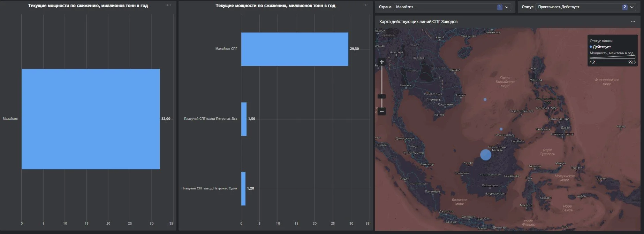
Task: Open the three-dot menu of the left chart
Action: pos(169,5)
